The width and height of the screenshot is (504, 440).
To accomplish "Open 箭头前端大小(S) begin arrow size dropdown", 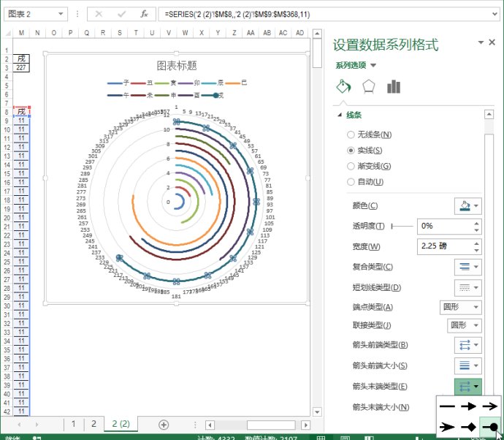I will 468,365.
